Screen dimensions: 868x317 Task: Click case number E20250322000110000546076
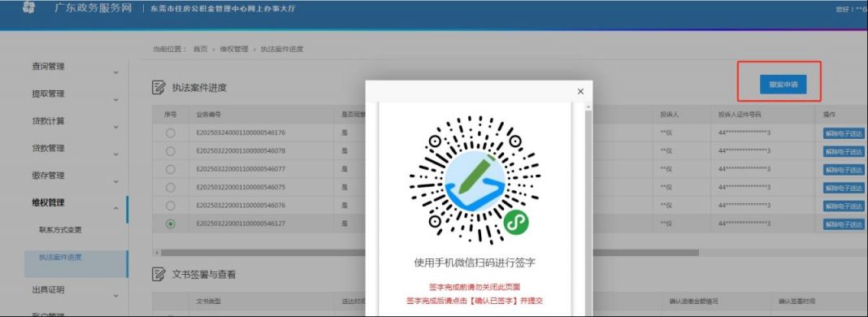(241, 206)
